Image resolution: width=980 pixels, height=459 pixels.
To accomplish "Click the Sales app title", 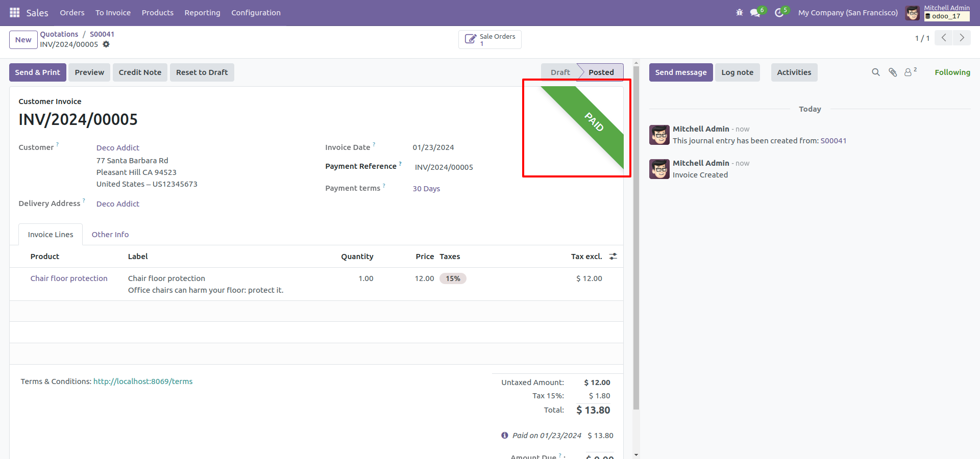I will (x=37, y=13).
